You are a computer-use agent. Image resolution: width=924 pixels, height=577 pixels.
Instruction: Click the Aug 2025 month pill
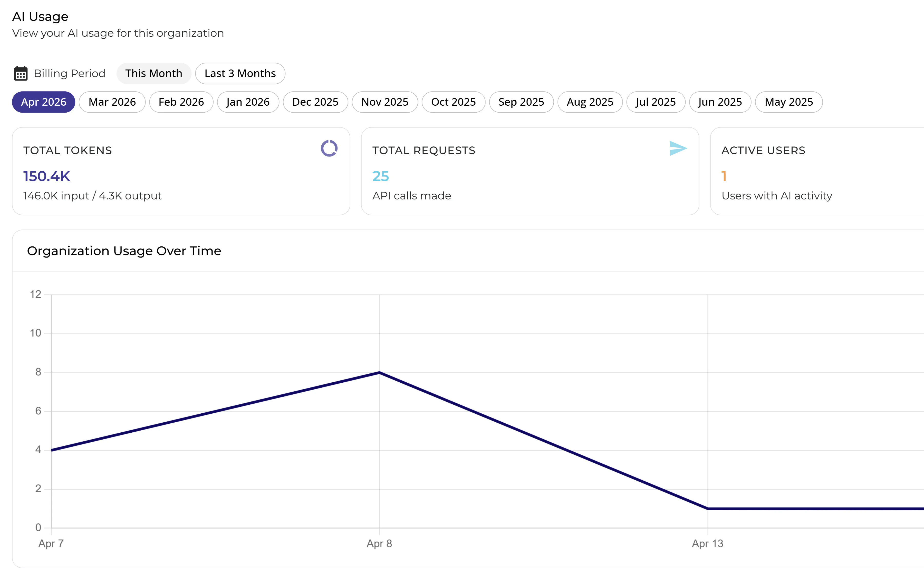[x=590, y=102]
